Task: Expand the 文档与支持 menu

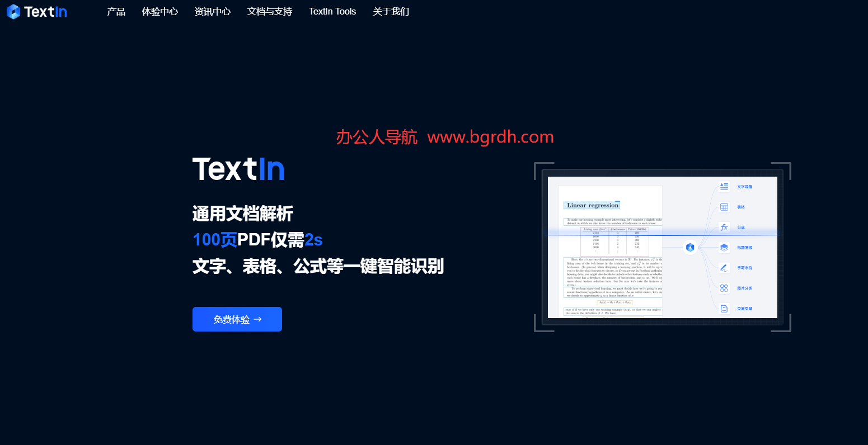Action: [x=269, y=11]
